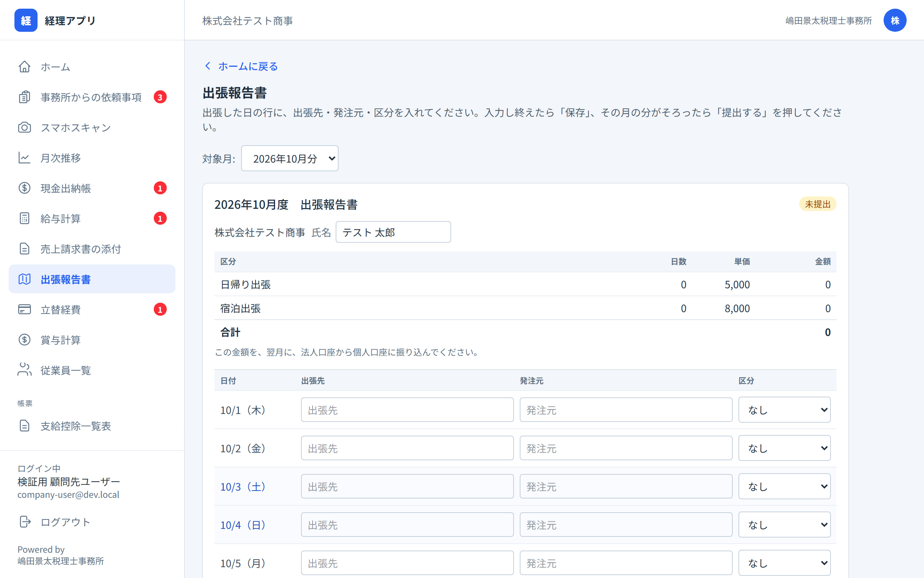
Task: Click the 10/3（土） date label
Action: pyautogui.click(x=243, y=487)
